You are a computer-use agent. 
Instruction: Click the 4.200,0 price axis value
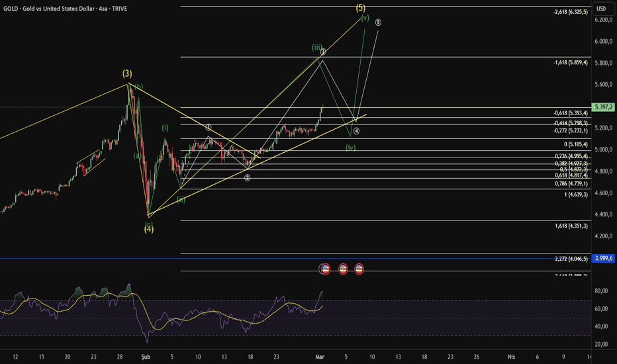pos(604,236)
